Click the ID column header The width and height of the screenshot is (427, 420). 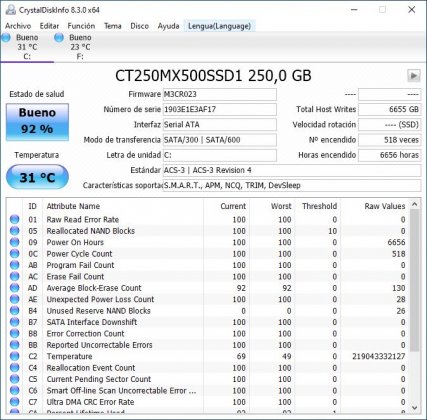click(x=32, y=206)
